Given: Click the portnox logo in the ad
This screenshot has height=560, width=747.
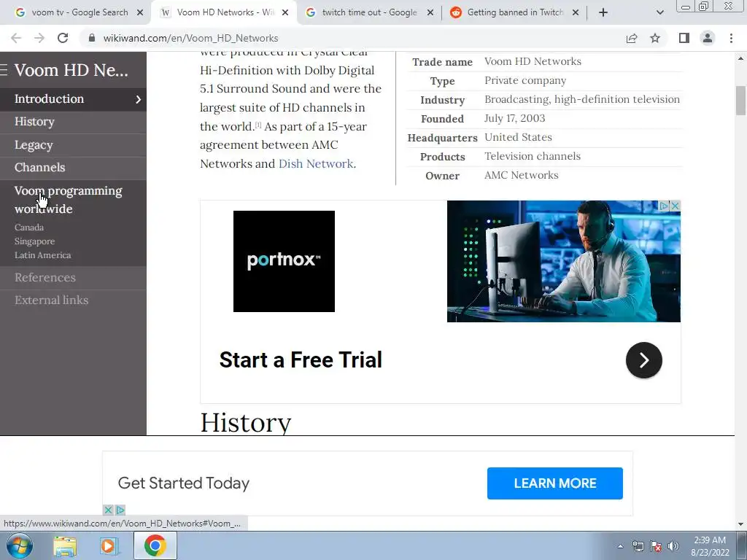Looking at the screenshot, I should click(x=284, y=262).
